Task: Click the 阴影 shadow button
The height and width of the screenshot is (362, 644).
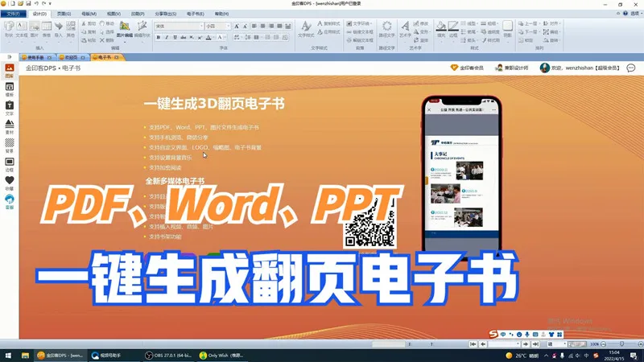Action: click(508, 29)
